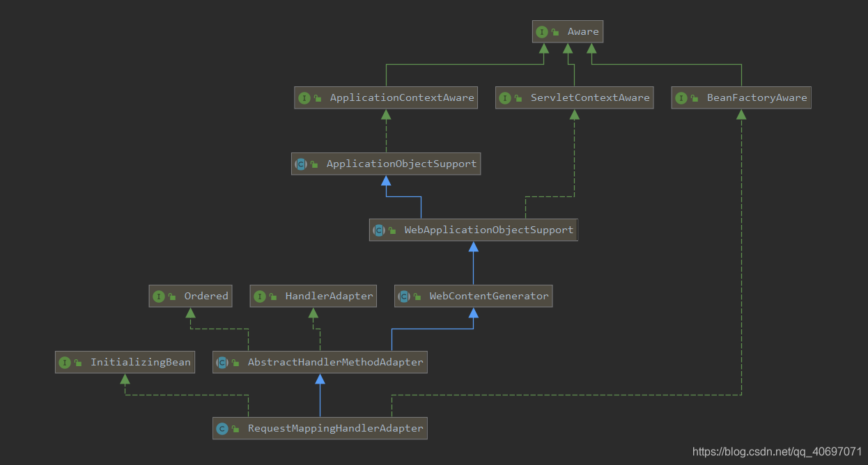Click the Aware node at the top
The image size is (868, 465).
tap(568, 31)
